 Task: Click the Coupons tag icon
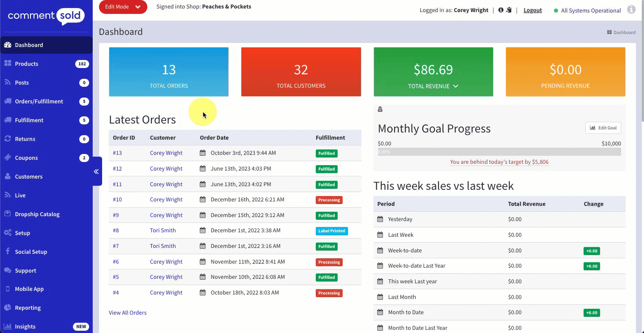[x=8, y=158]
